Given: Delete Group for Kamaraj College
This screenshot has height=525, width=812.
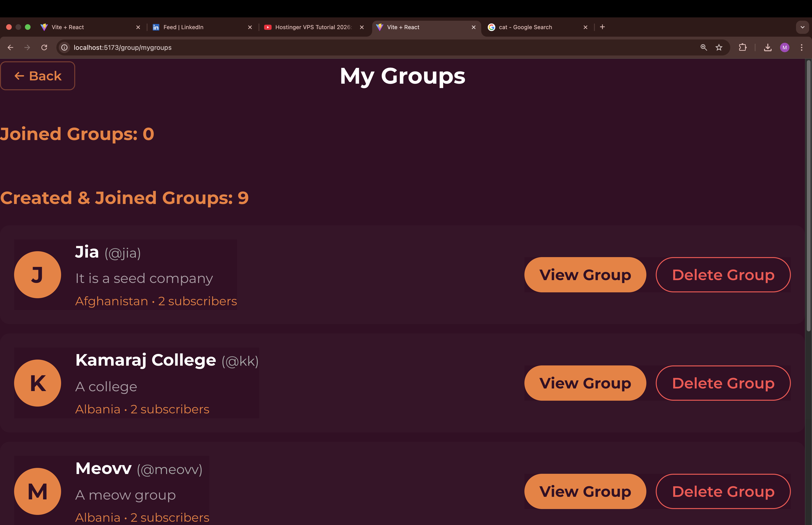Looking at the screenshot, I should point(723,383).
